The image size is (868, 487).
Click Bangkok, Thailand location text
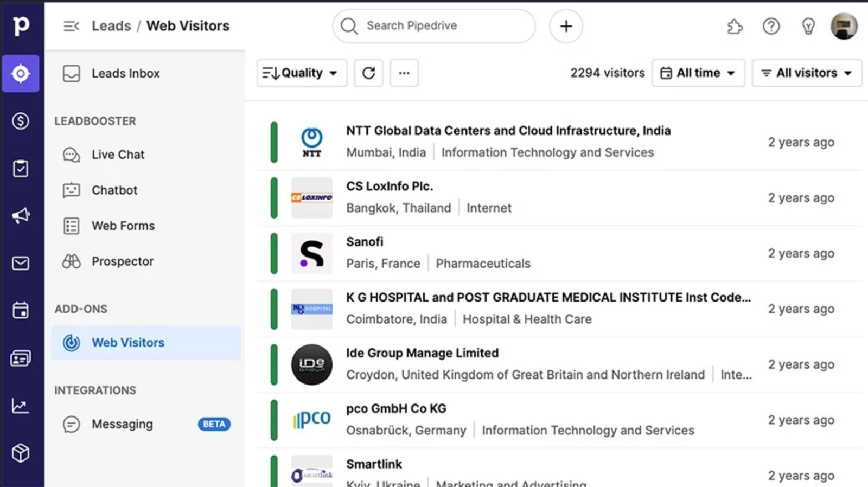coord(399,208)
